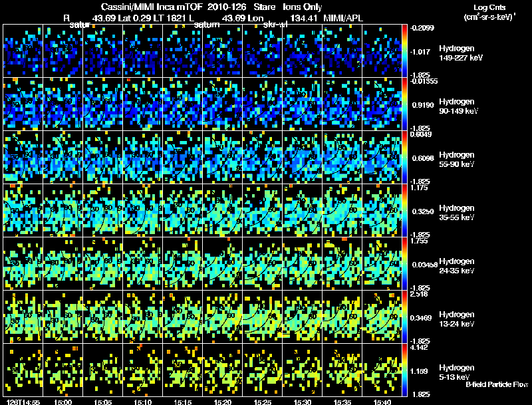Open the 55-90 keV image at 15:15

click(182, 158)
